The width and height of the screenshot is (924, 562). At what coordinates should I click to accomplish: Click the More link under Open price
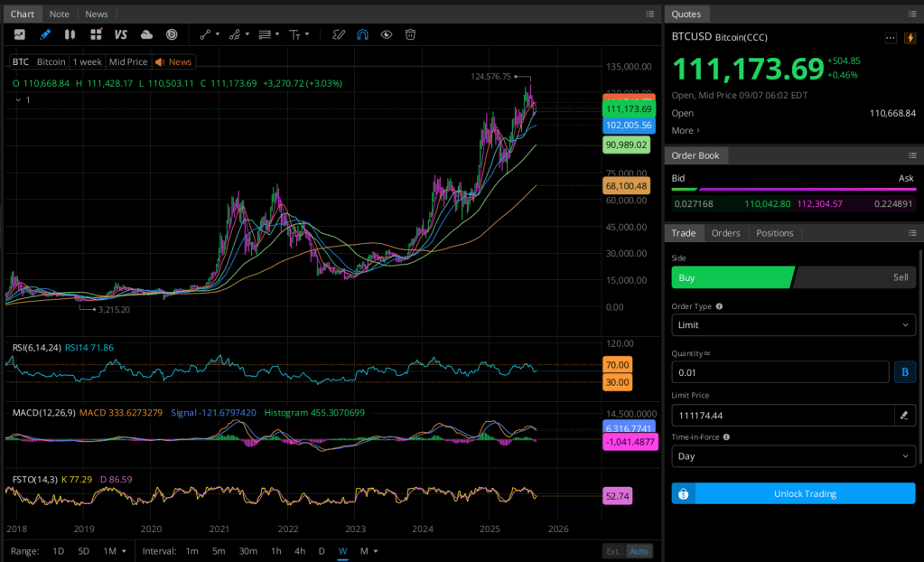(685, 131)
